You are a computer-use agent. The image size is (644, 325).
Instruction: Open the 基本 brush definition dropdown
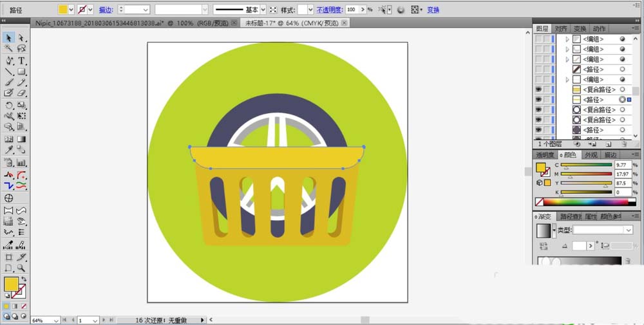tap(263, 10)
